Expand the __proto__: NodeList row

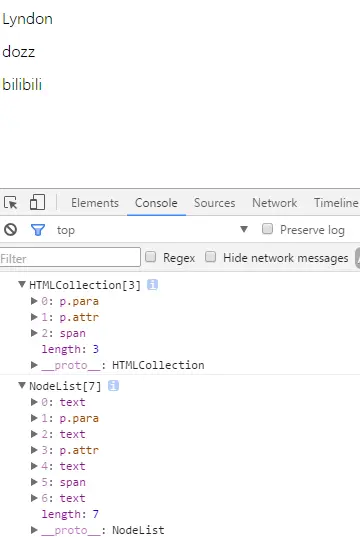click(x=34, y=530)
